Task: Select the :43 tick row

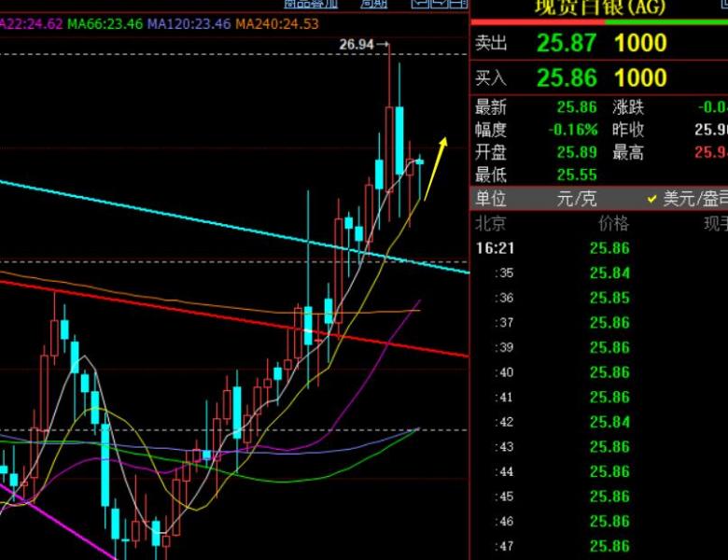Action: pyautogui.click(x=599, y=447)
